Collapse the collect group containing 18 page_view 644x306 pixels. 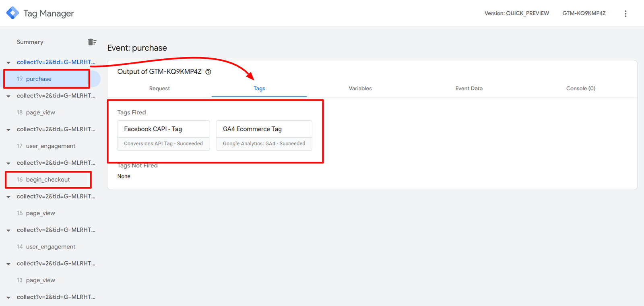pyautogui.click(x=8, y=96)
